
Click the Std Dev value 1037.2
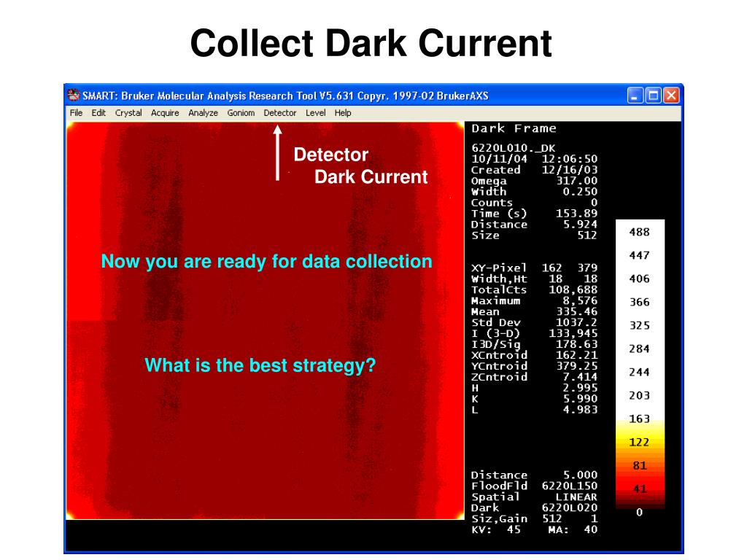pyautogui.click(x=577, y=322)
